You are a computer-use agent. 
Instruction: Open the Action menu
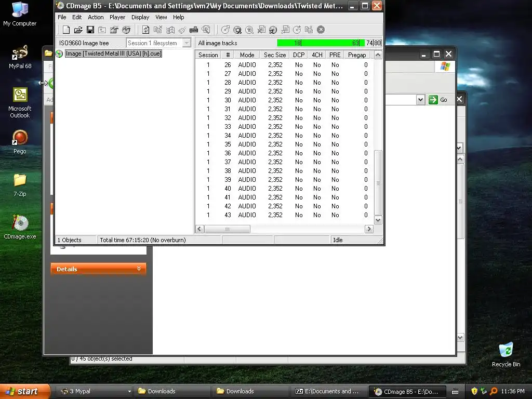[x=96, y=17]
